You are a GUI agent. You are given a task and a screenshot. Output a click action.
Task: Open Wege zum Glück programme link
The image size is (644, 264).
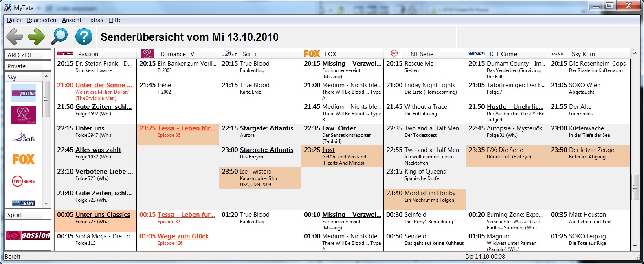tap(183, 236)
